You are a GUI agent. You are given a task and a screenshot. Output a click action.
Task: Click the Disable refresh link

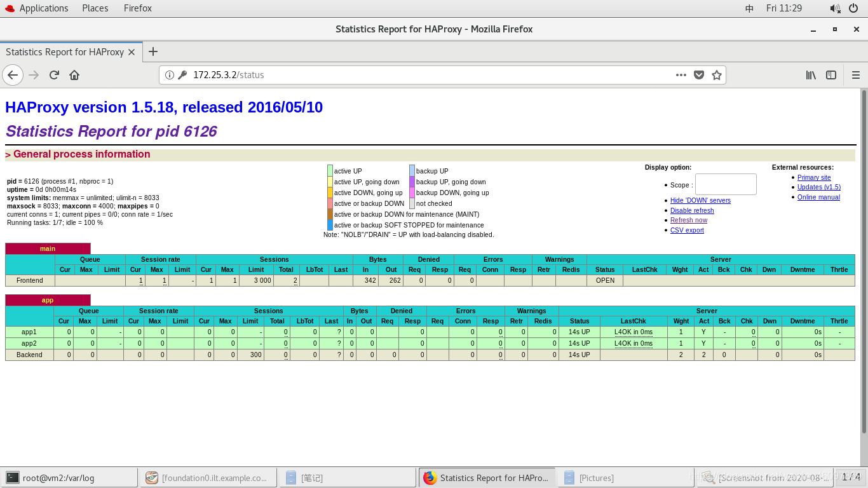click(x=692, y=210)
